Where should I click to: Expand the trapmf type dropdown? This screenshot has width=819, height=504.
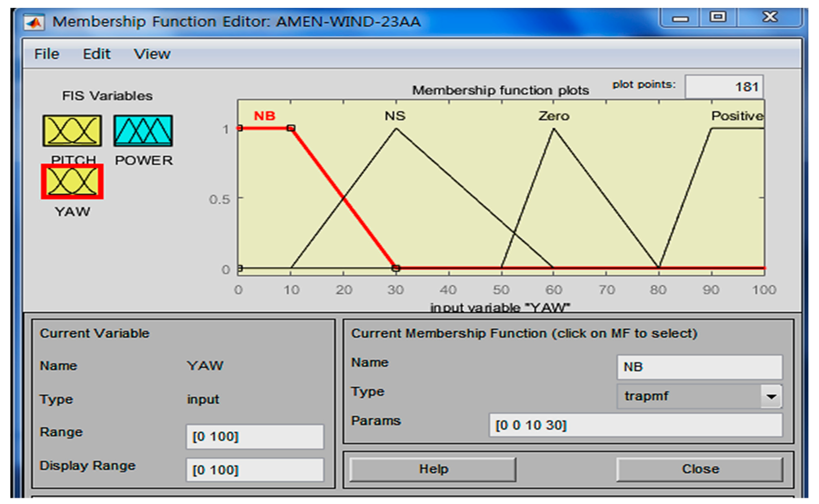pos(771,396)
